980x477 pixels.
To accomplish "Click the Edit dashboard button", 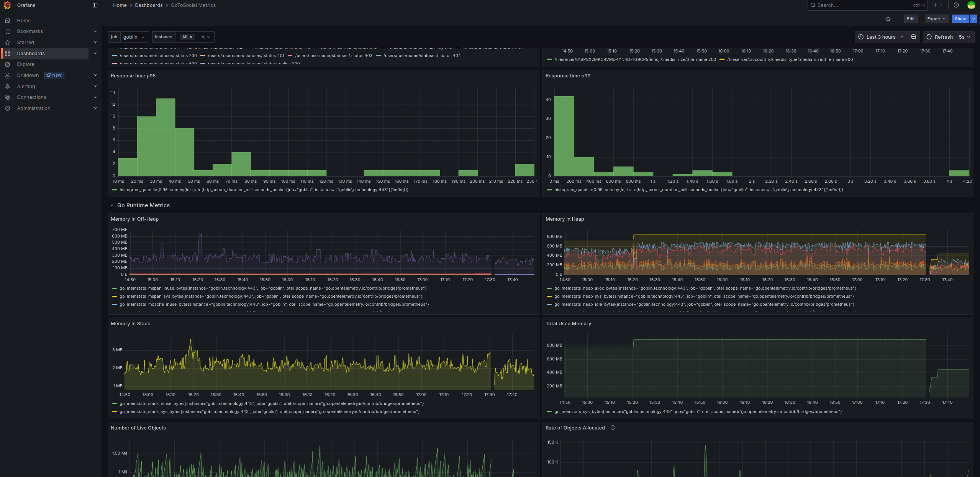I will [911, 19].
